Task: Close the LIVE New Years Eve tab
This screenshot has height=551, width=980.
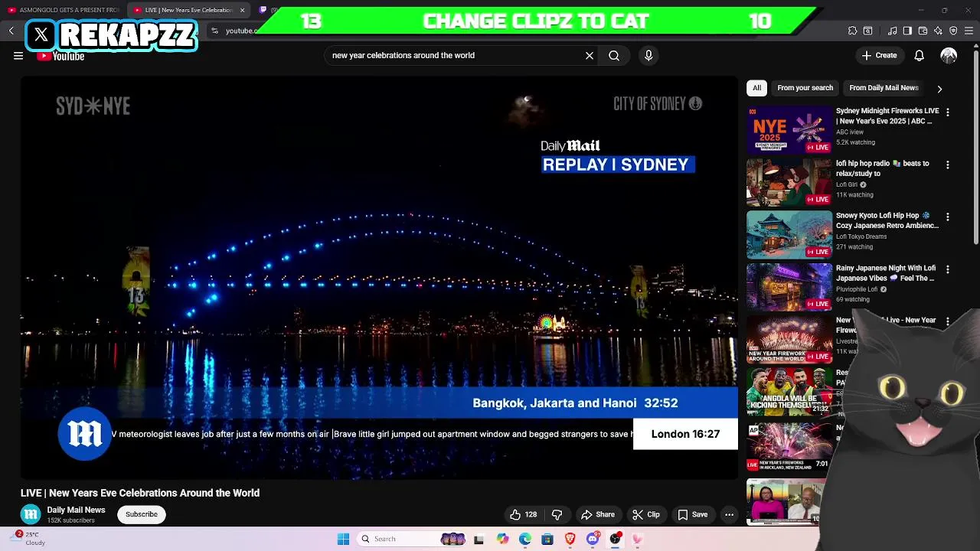Action: pyautogui.click(x=242, y=10)
